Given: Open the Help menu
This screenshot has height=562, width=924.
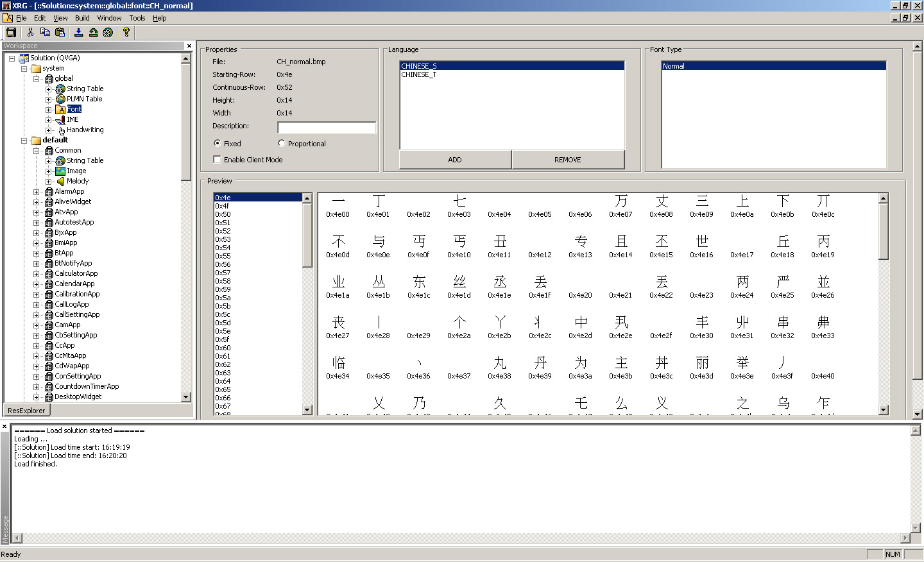Looking at the screenshot, I should (160, 18).
